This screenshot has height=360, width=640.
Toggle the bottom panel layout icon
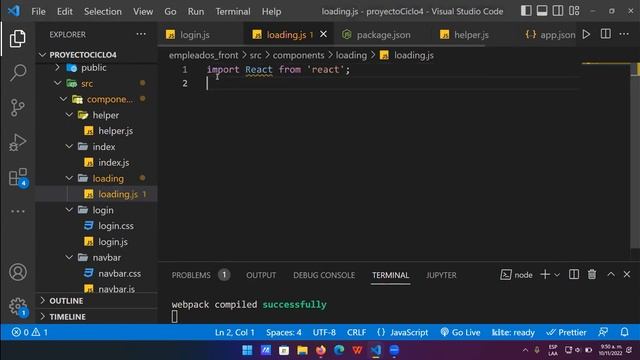tap(542, 11)
